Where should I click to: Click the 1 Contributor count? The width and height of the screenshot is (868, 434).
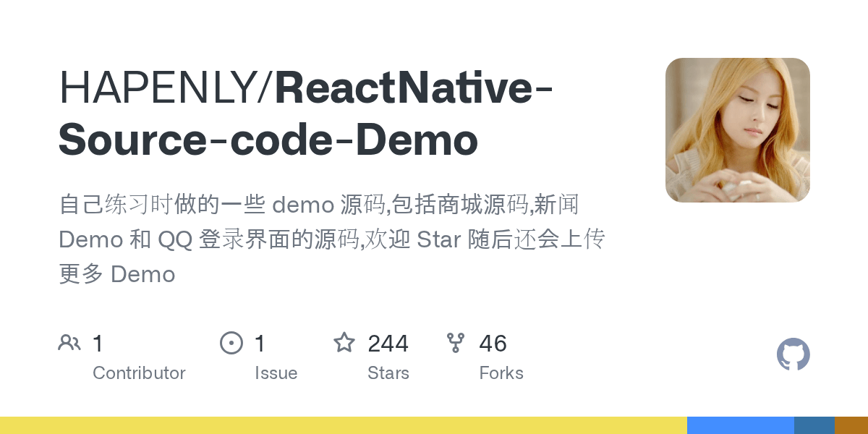coord(98,343)
